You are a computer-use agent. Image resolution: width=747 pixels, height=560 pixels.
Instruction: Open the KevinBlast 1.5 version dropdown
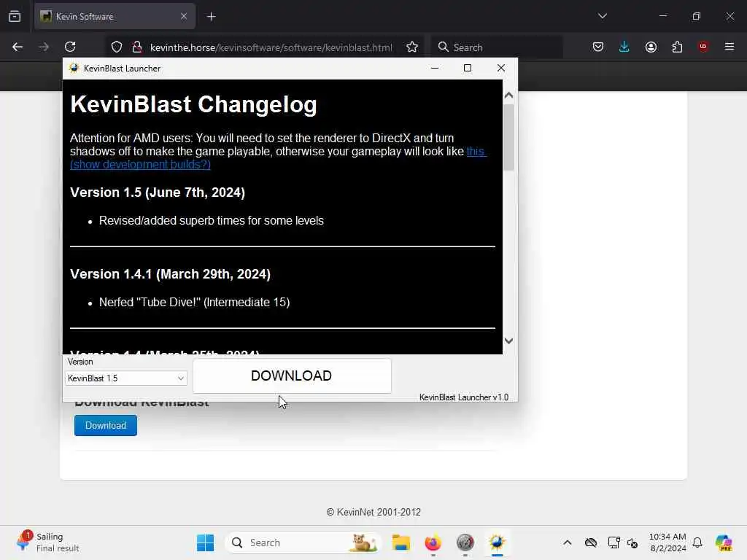pyautogui.click(x=125, y=378)
